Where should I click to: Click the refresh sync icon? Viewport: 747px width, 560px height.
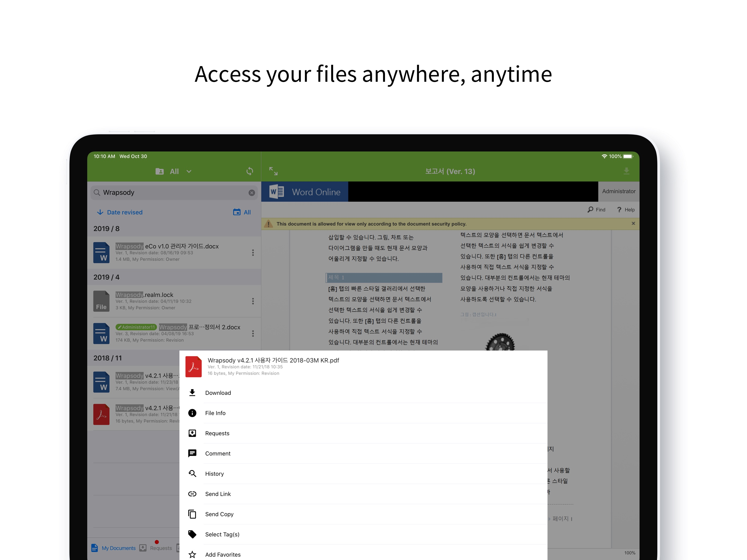click(250, 171)
